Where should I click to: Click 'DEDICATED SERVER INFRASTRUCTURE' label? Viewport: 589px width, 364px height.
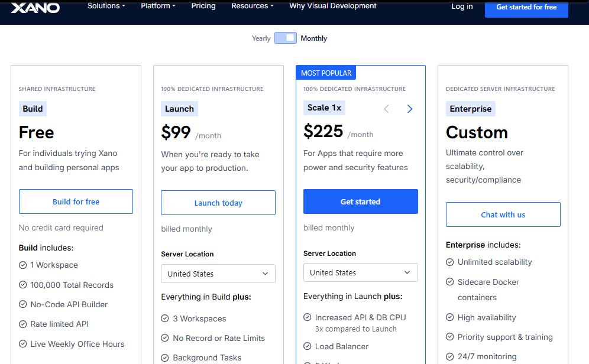point(500,89)
